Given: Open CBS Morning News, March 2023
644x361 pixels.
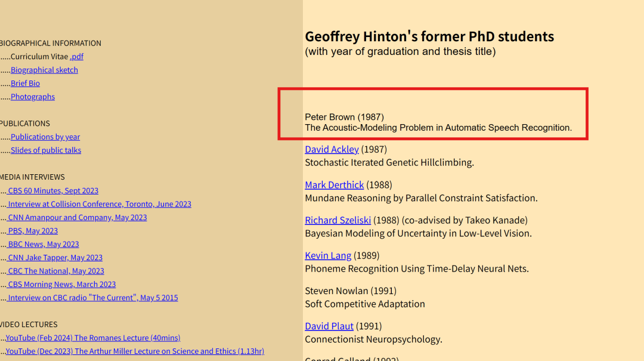Looking at the screenshot, I should 61,285.
